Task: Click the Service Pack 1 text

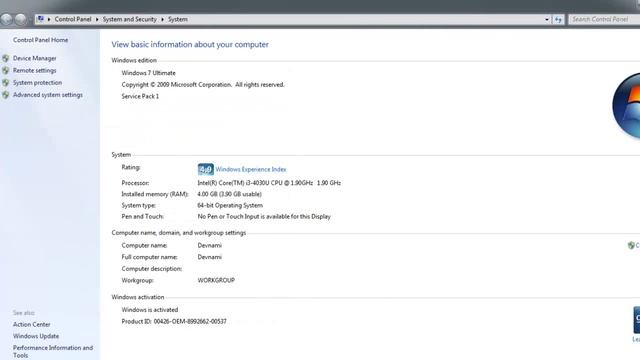Action: (140, 96)
